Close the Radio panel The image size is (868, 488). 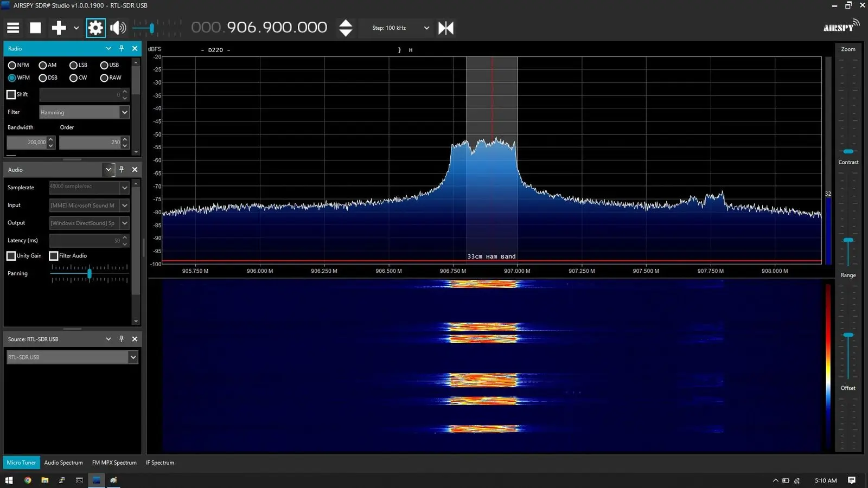pos(135,48)
